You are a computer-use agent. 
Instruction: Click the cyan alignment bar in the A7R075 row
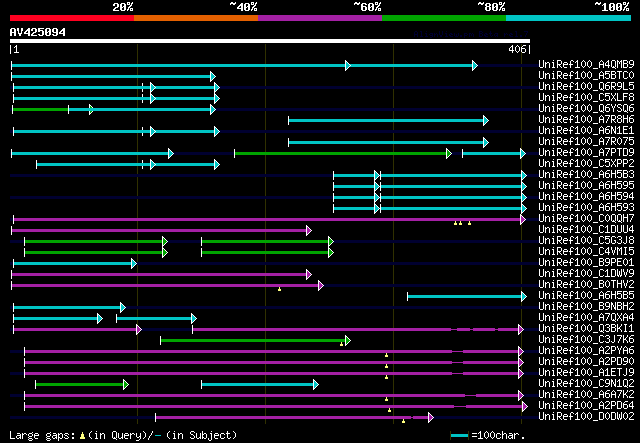coord(389,142)
